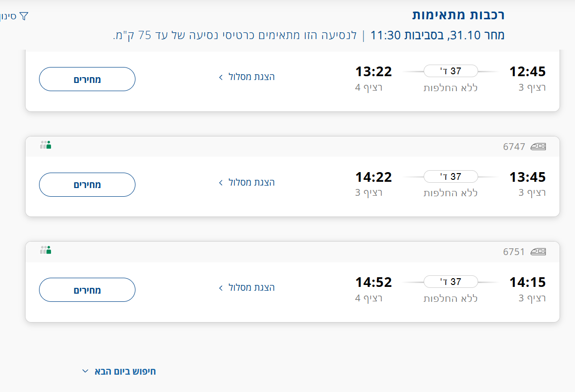The image size is (575, 392).
Task: Click the train icon beside number 6751
Action: click(x=538, y=252)
